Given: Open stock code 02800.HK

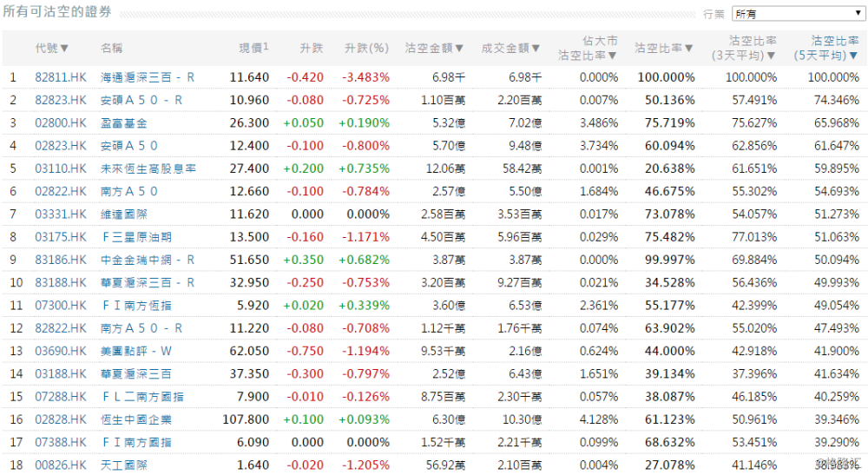Looking at the screenshot, I should [61, 123].
